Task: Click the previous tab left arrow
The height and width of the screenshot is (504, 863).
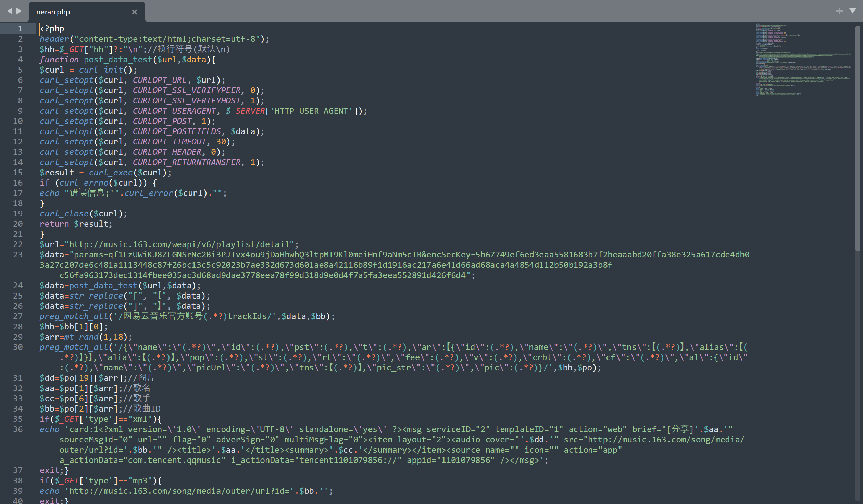Action: pyautogui.click(x=10, y=11)
